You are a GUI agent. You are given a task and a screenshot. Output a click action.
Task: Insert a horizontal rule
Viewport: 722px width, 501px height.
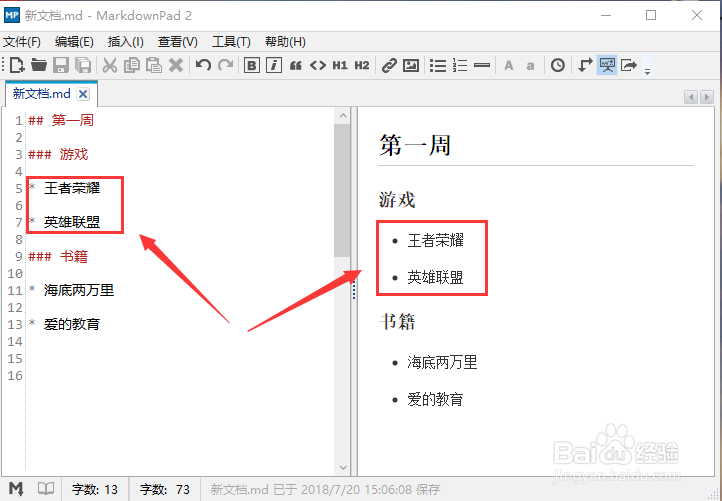482,65
